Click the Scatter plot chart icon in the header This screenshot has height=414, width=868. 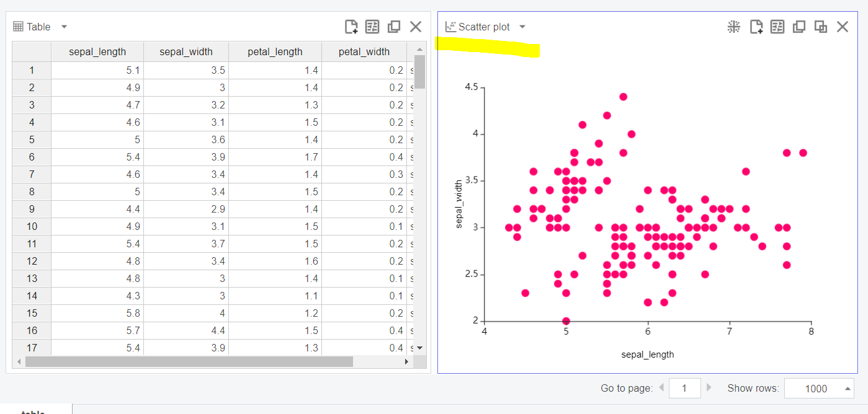[x=450, y=27]
